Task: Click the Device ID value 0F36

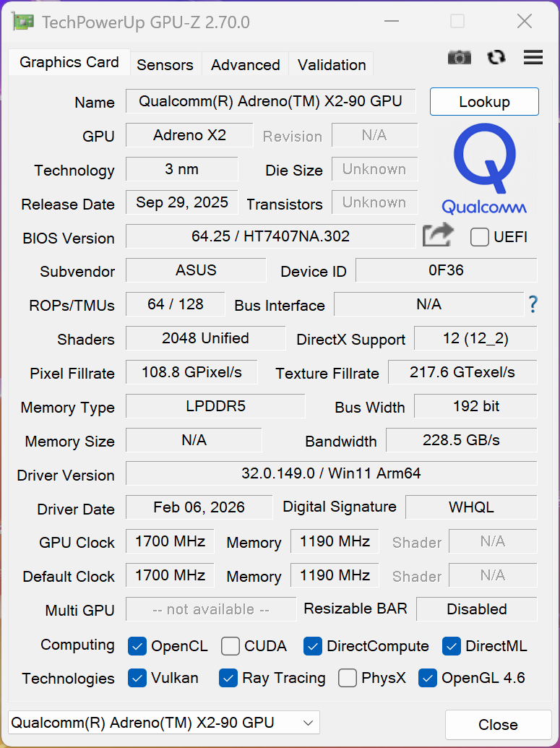Action: click(446, 270)
